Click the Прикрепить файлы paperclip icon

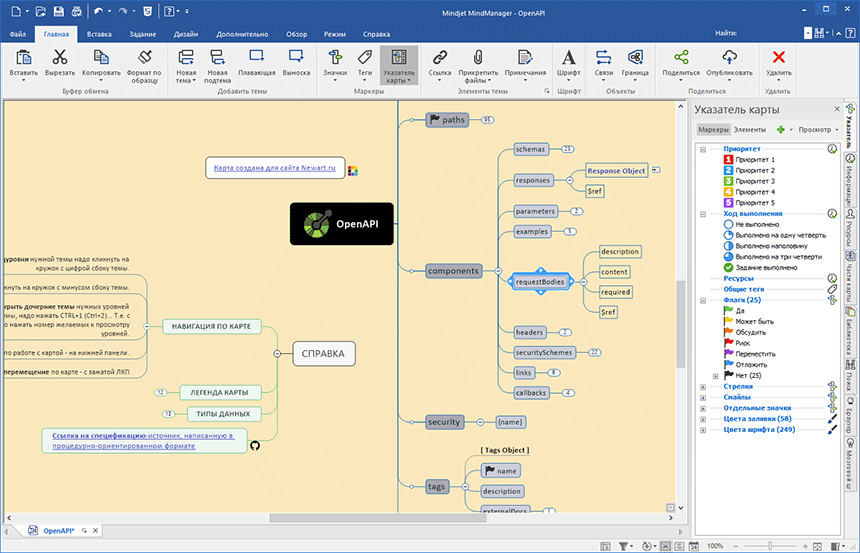click(x=478, y=57)
